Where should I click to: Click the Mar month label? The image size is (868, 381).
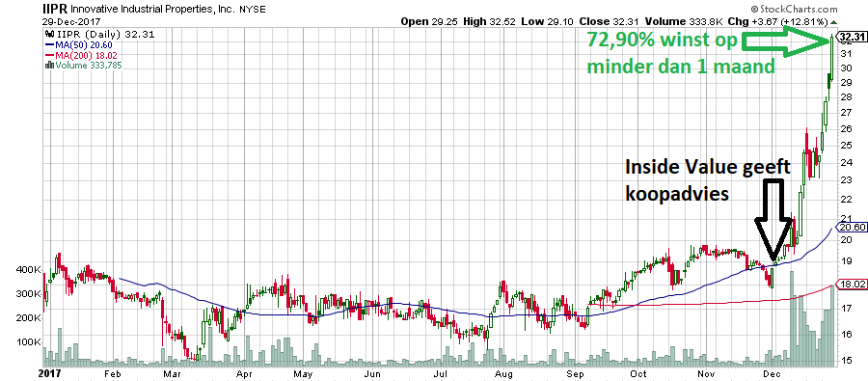tap(172, 374)
